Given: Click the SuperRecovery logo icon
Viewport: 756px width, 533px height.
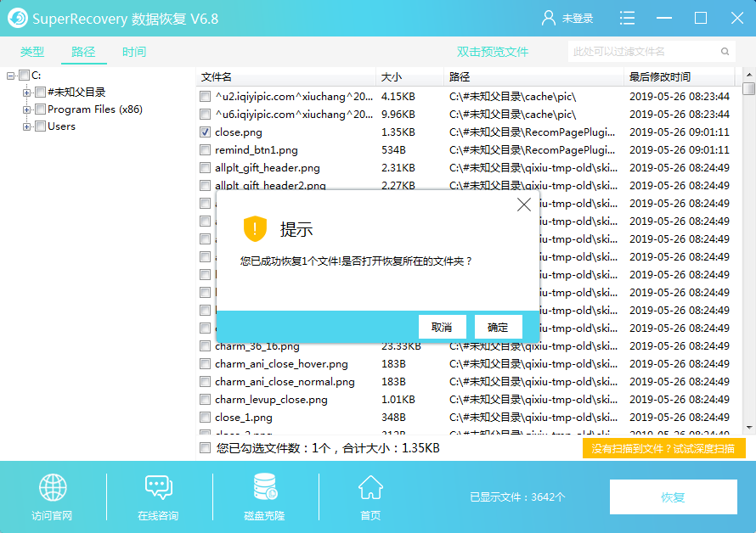Looking at the screenshot, I should point(18,17).
